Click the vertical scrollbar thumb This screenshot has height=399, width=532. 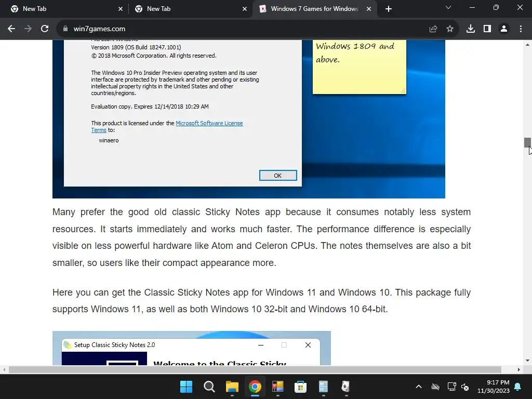[x=527, y=142]
